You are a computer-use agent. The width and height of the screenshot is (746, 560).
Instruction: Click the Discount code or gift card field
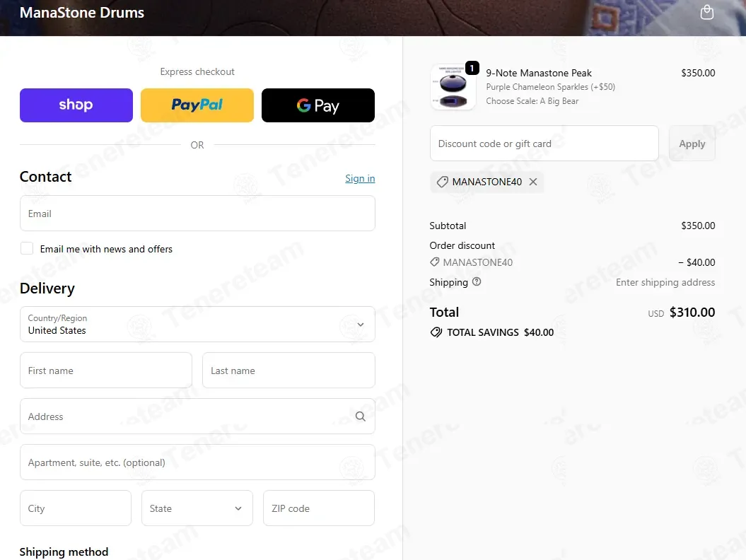(544, 144)
